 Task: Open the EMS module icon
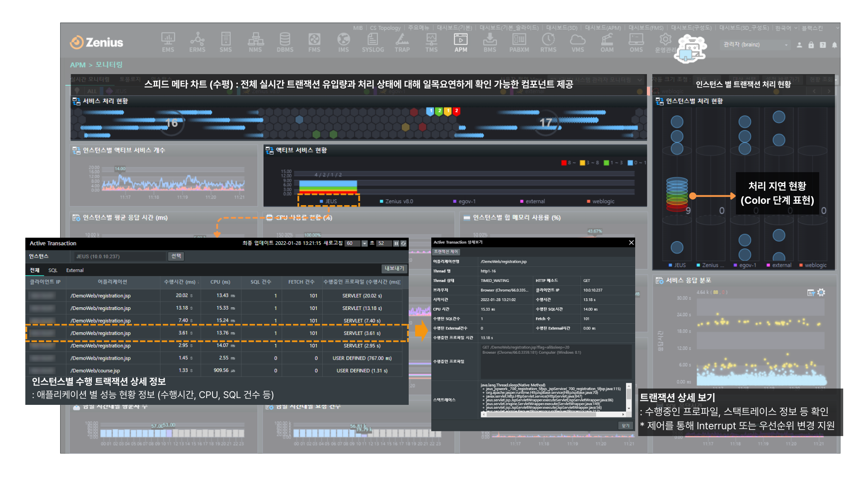pyautogui.click(x=168, y=42)
